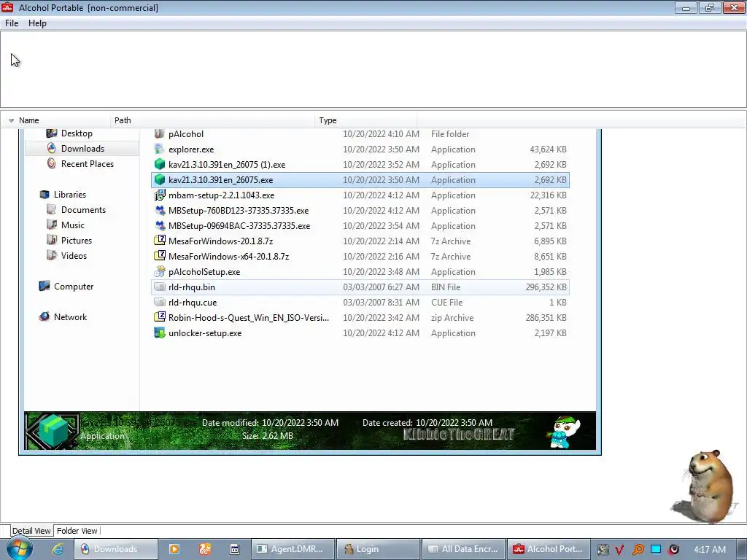Click the pAlcoholSetup.exe icon
This screenshot has width=747, height=560.
(160, 271)
